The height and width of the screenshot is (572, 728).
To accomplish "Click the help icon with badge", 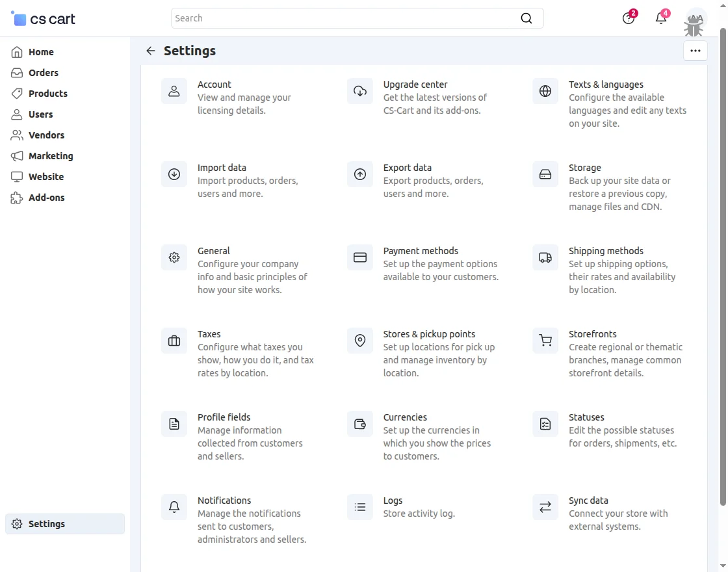I will point(628,18).
